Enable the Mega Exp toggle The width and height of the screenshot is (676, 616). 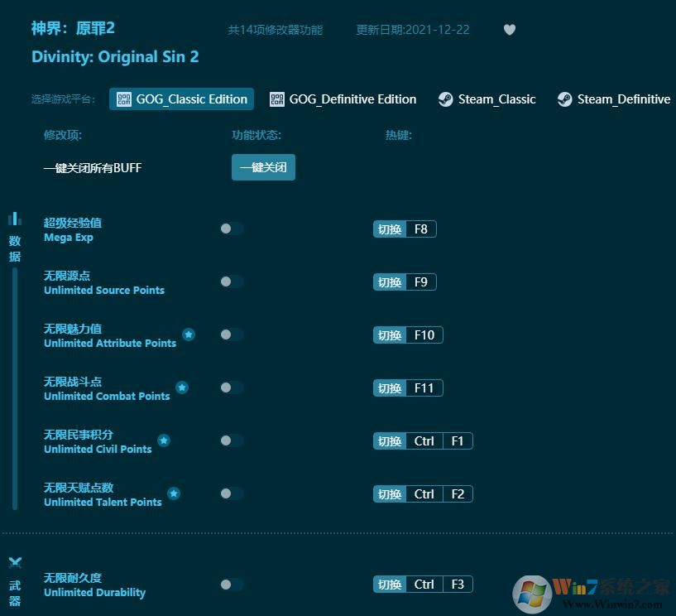coord(232,229)
